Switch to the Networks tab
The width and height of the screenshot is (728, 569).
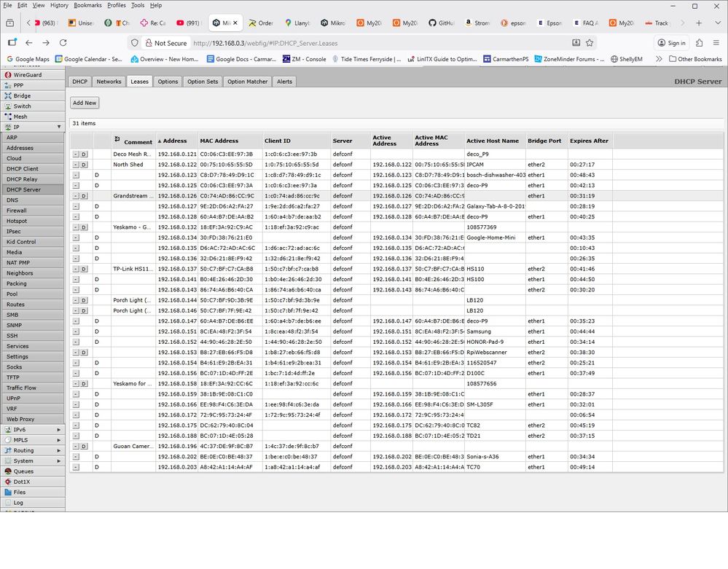coord(109,81)
